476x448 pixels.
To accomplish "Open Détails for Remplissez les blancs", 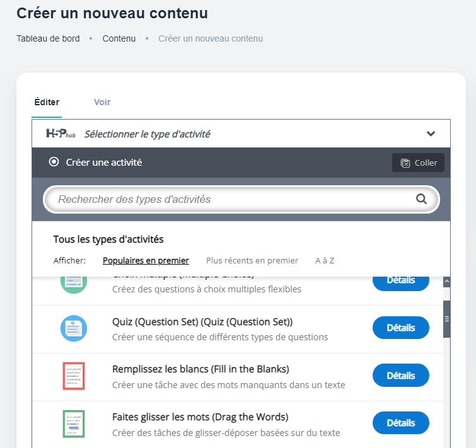I will 400,376.
